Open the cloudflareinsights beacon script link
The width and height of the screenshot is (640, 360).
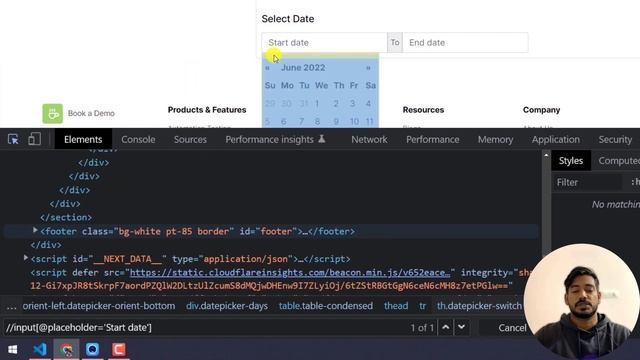click(x=290, y=272)
